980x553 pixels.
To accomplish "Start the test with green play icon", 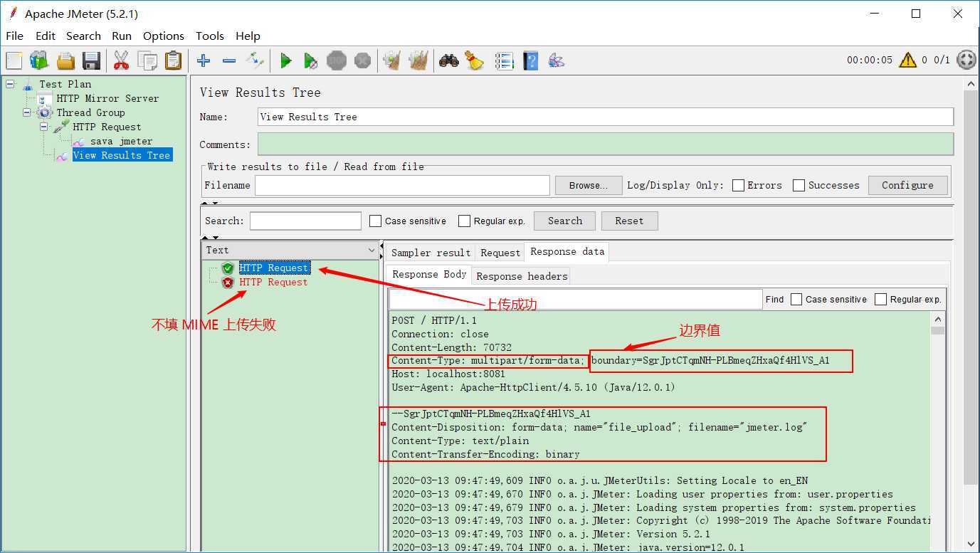I will point(285,60).
